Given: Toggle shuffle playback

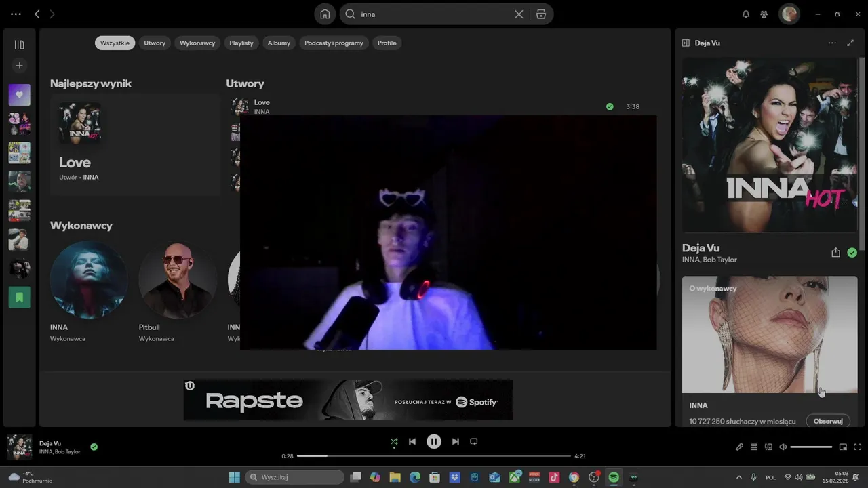Looking at the screenshot, I should (x=394, y=441).
